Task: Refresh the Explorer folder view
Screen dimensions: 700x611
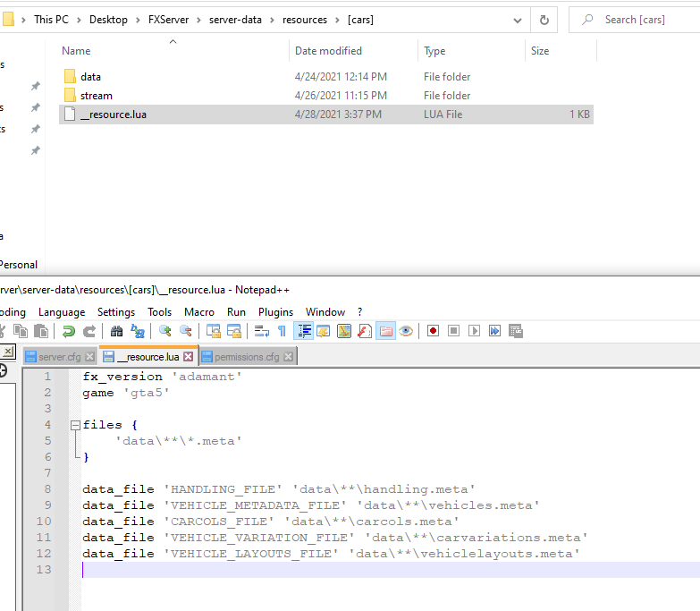Action: [x=544, y=20]
